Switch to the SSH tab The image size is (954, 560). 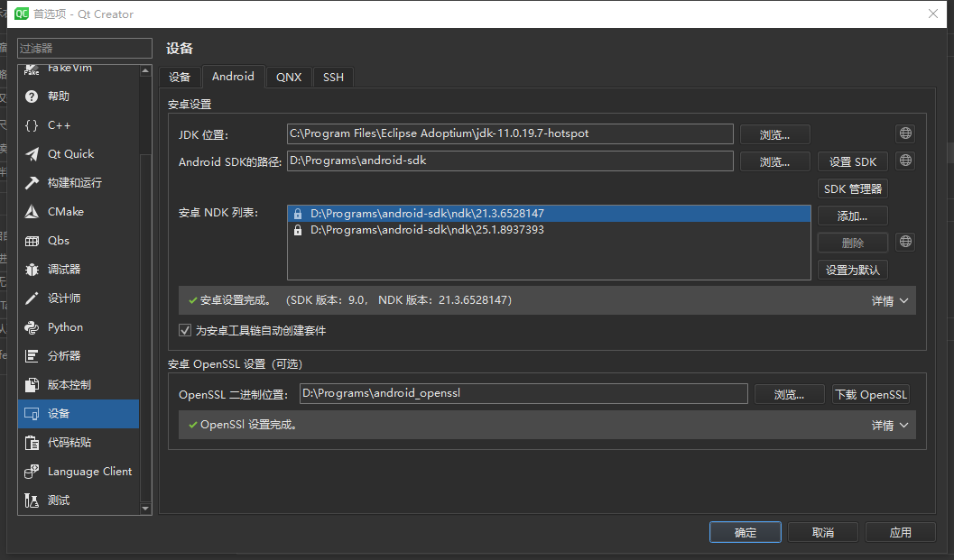[333, 78]
